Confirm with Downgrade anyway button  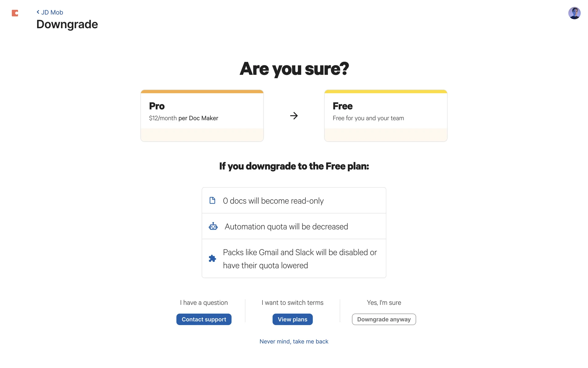(384, 319)
